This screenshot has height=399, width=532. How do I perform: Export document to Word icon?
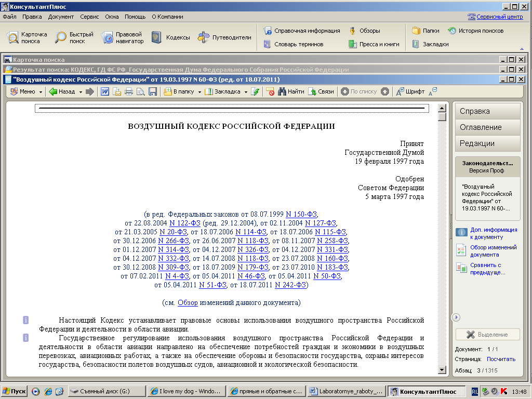click(105, 91)
